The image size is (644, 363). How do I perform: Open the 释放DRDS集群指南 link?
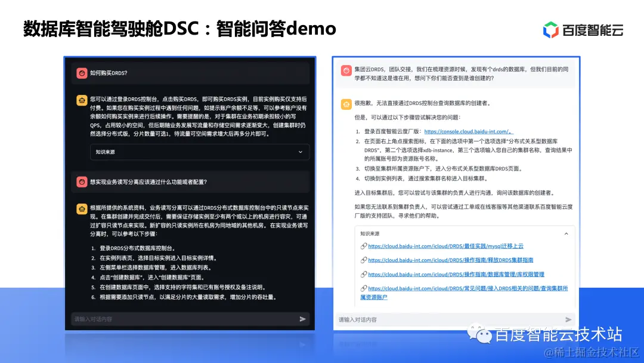(x=450, y=260)
